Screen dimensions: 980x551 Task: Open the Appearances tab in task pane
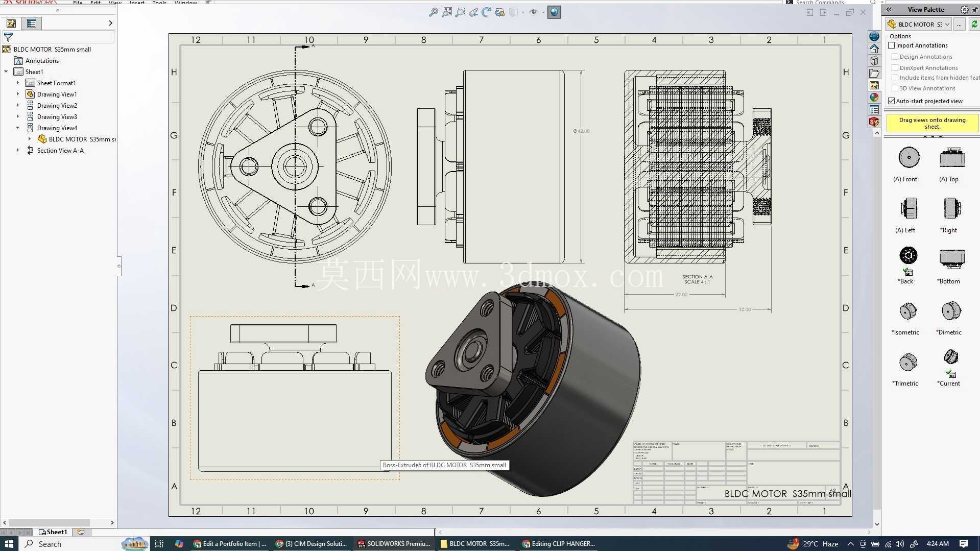(874, 98)
